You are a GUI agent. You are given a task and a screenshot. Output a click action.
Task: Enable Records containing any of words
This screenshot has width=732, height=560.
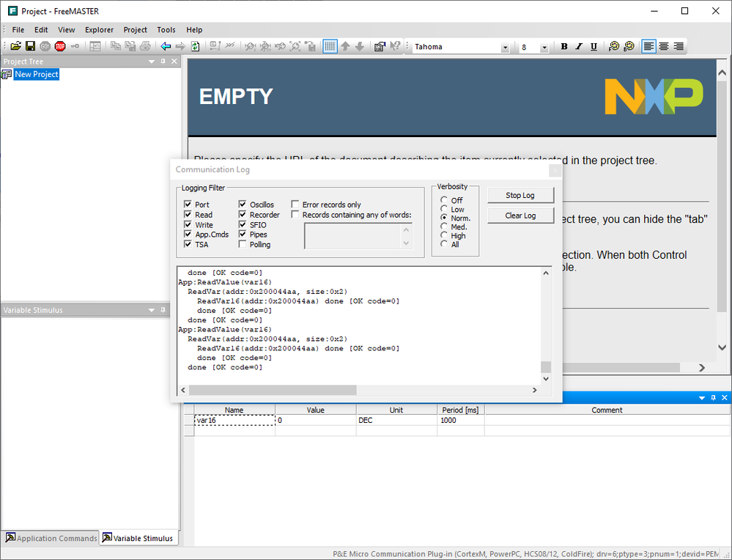tap(295, 214)
